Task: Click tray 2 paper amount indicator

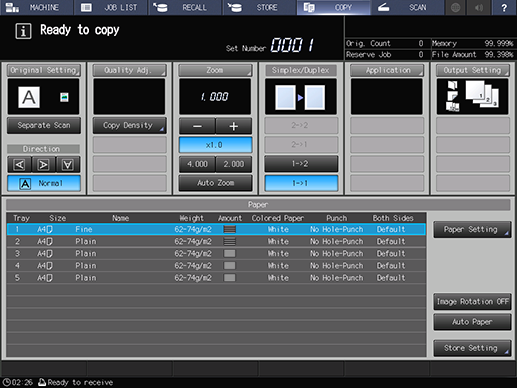Action: [230, 241]
